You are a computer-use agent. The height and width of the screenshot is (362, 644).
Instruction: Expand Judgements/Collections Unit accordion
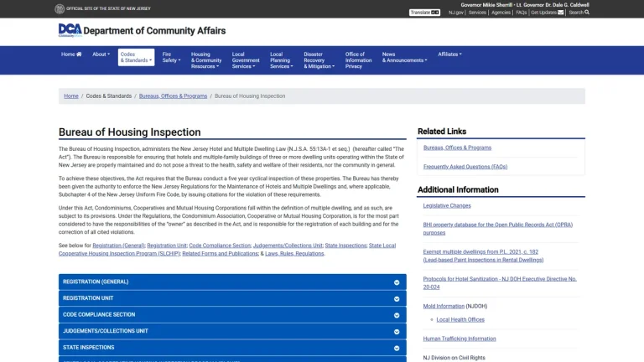[232, 331]
